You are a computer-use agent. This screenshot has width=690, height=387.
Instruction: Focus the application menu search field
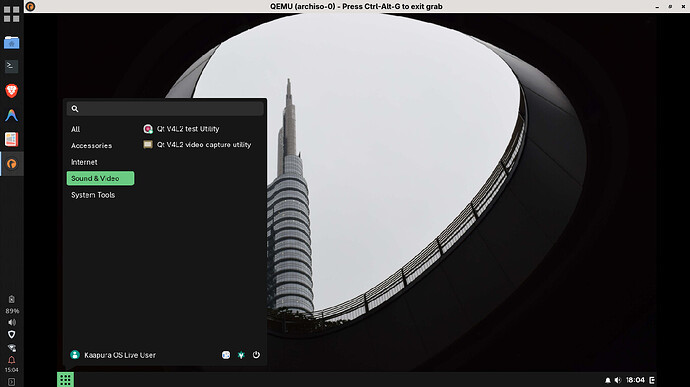click(x=165, y=108)
